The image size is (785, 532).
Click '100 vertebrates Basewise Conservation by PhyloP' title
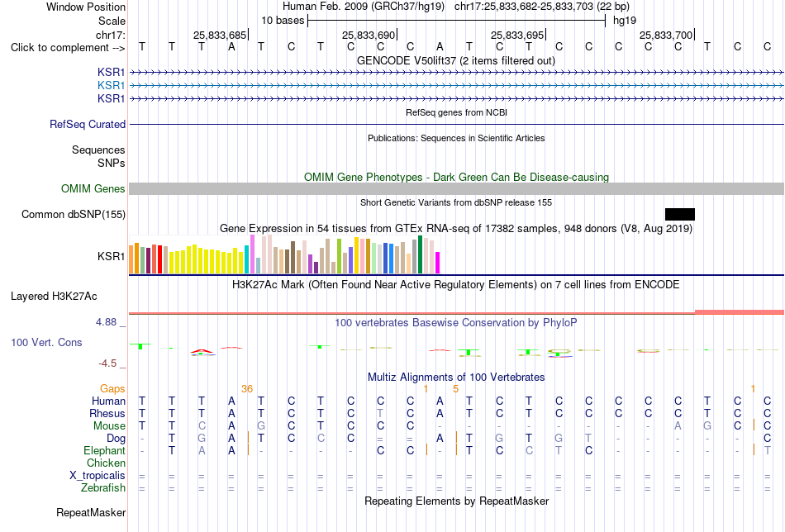click(x=456, y=323)
